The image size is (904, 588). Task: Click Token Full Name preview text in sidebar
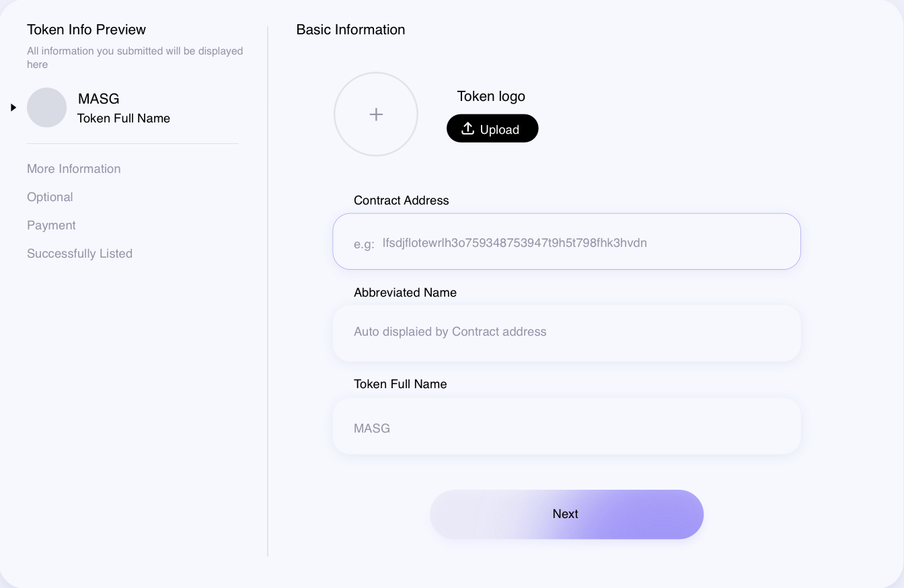point(124,118)
